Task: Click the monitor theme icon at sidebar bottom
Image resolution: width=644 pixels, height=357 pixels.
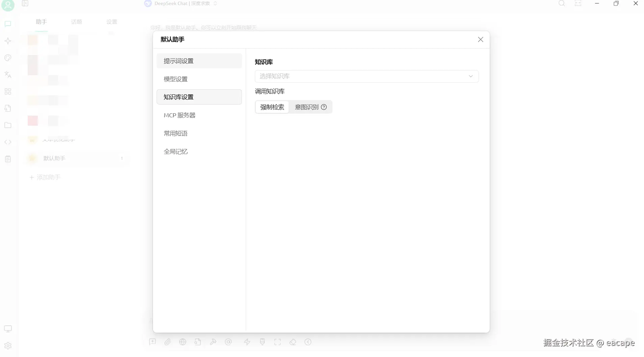Action: (8, 329)
